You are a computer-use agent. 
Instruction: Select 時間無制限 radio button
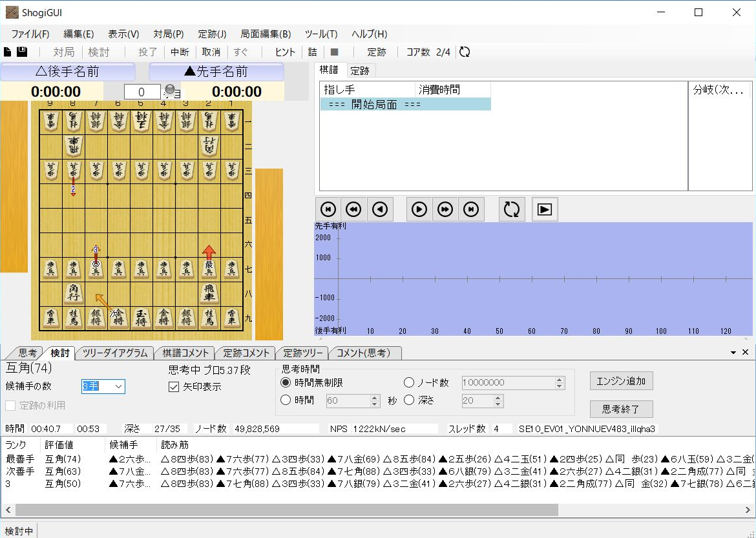pyautogui.click(x=286, y=383)
